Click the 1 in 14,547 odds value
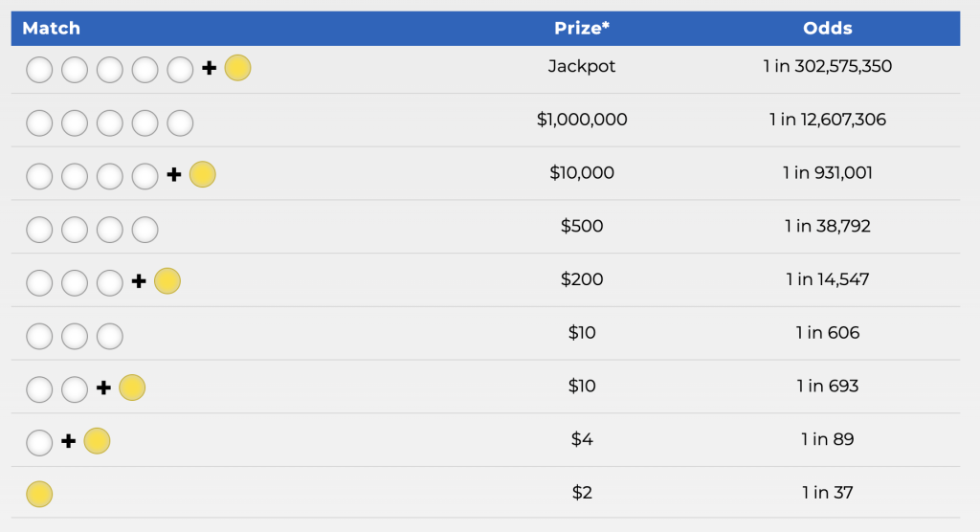 [x=828, y=278]
